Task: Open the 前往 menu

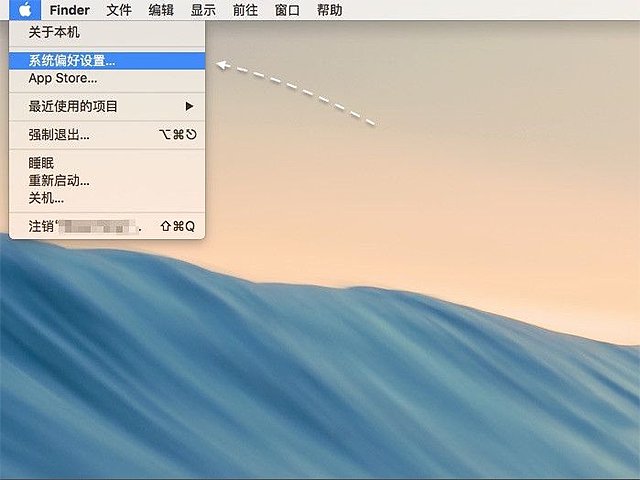Action: pos(245,10)
